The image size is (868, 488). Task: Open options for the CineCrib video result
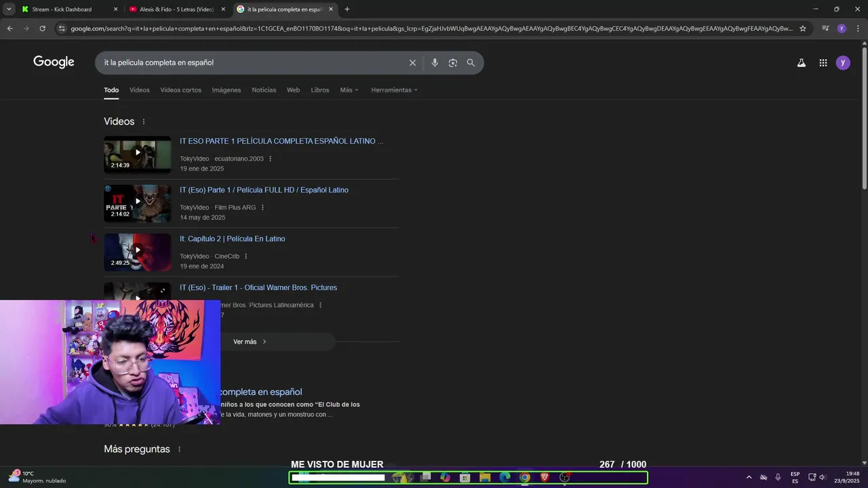click(x=245, y=256)
